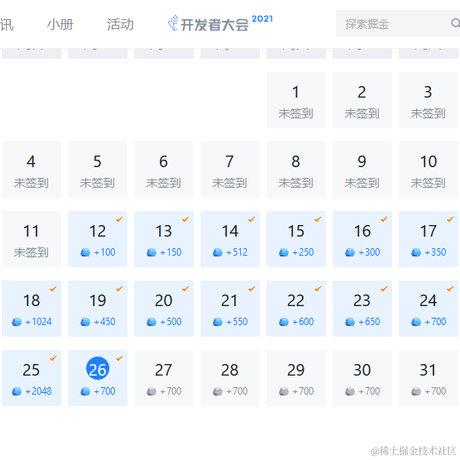460x460 pixels.
Task: Click 未签到 under day 11
Action: click(31, 252)
